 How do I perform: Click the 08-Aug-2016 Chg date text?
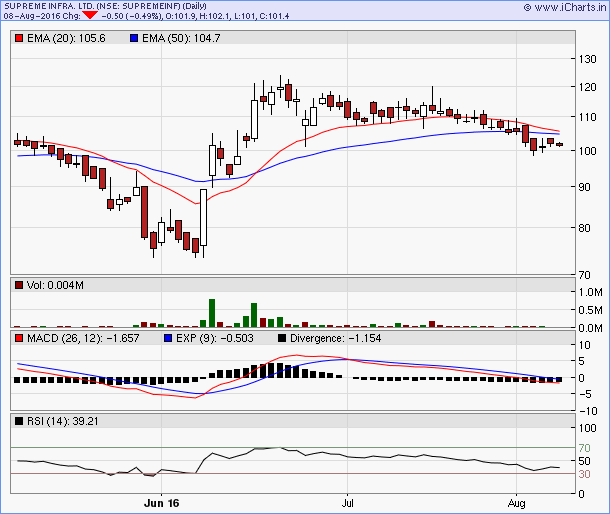[x=42, y=16]
